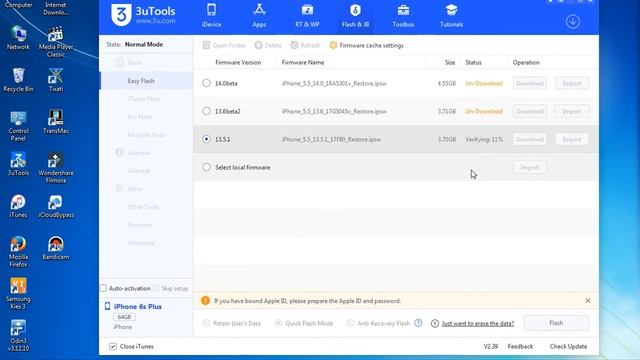The image size is (640, 360).
Task: Click Delete in the toolbar
Action: pos(268,45)
